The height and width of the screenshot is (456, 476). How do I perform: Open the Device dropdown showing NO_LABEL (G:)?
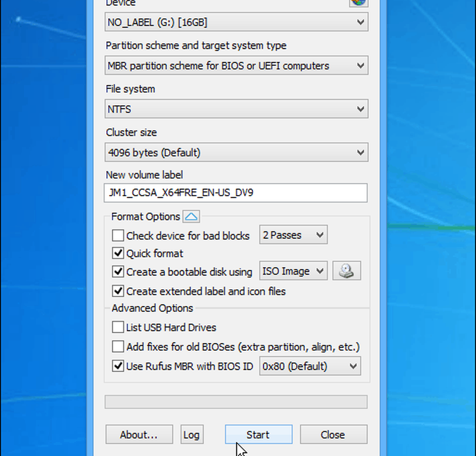[x=237, y=22]
